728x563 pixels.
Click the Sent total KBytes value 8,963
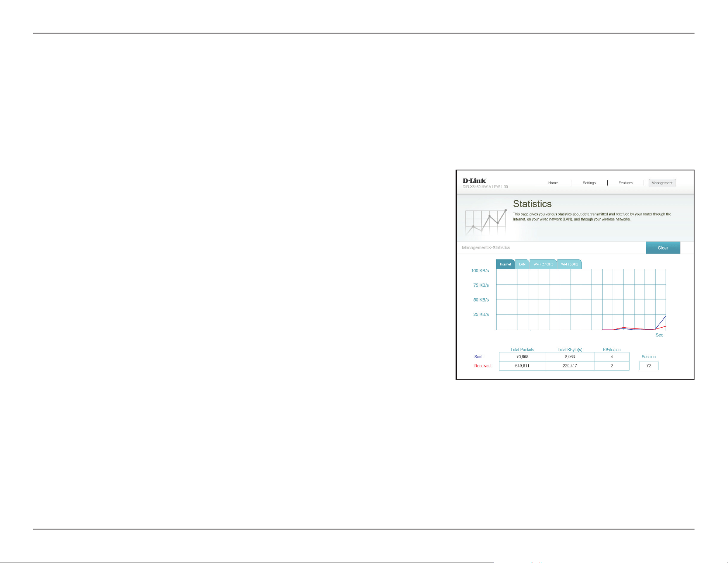coord(570,357)
